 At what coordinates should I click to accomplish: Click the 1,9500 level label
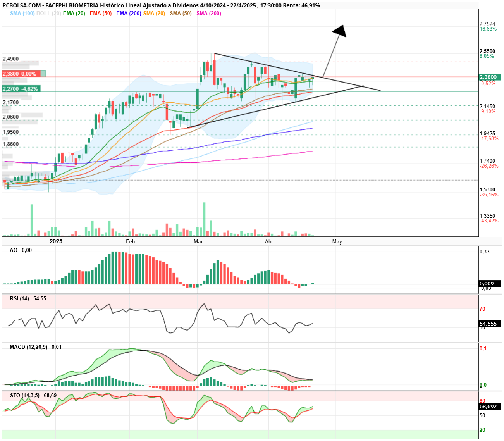tap(10, 132)
